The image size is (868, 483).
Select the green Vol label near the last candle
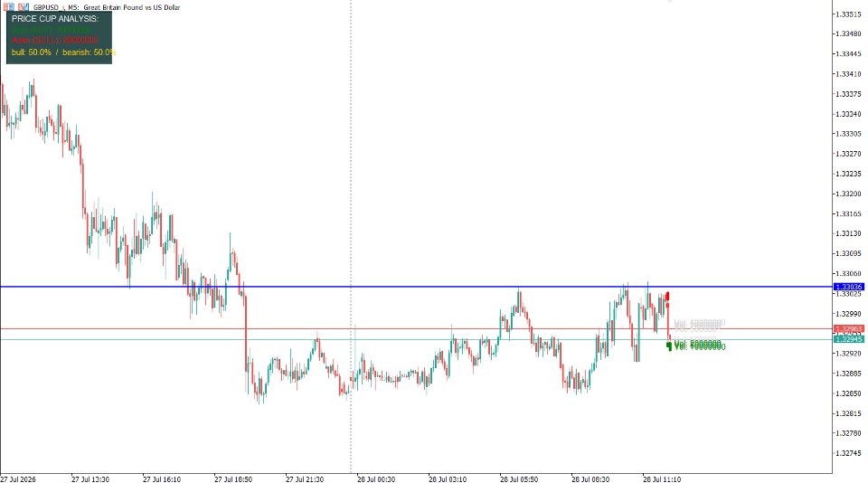click(x=700, y=346)
